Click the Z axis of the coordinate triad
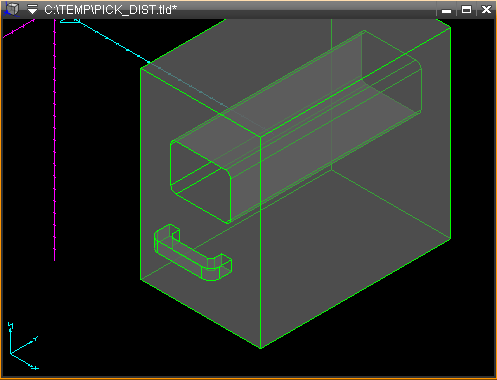The height and width of the screenshot is (380, 497). [x=11, y=338]
